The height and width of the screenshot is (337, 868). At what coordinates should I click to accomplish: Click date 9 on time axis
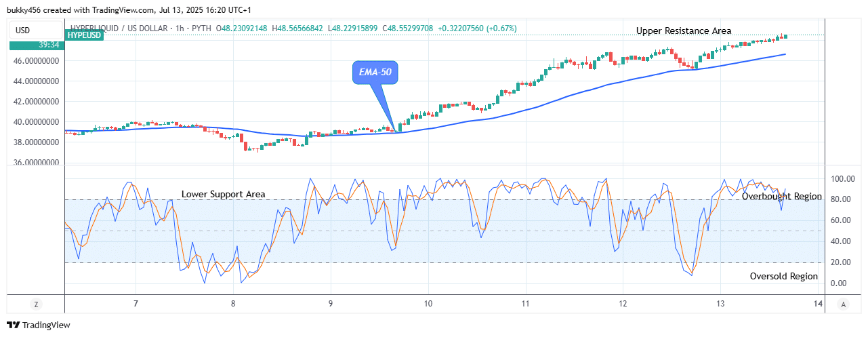[x=331, y=304]
